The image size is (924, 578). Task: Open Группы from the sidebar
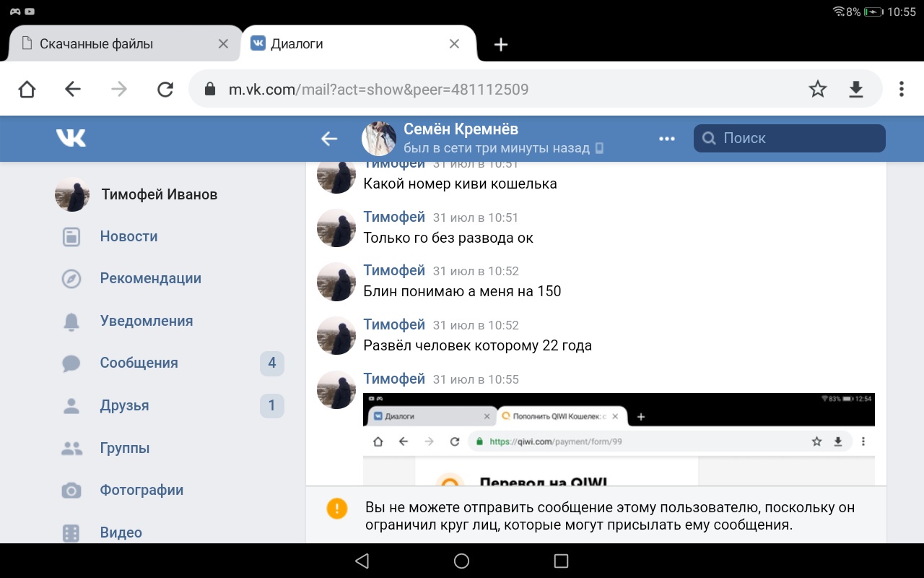pyautogui.click(x=125, y=448)
